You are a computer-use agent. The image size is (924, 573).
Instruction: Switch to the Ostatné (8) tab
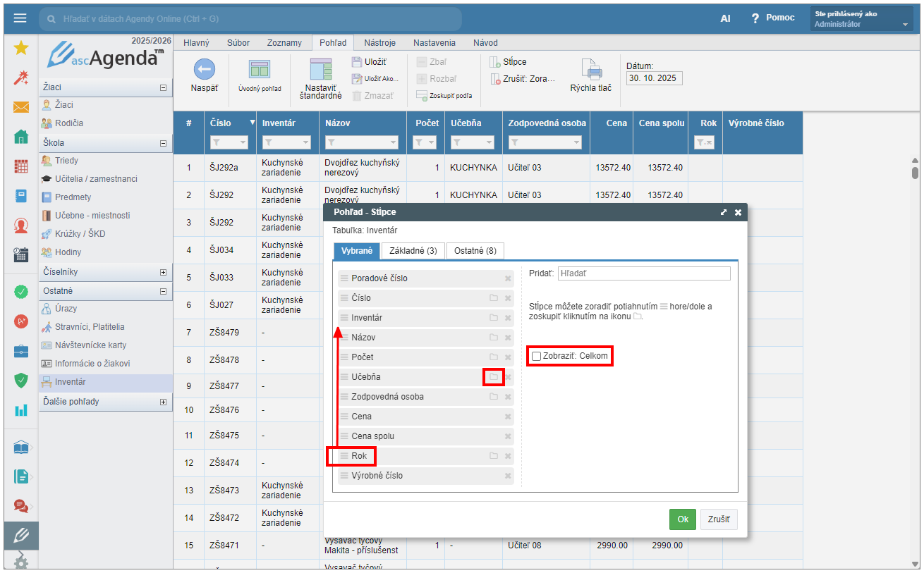[x=475, y=250]
